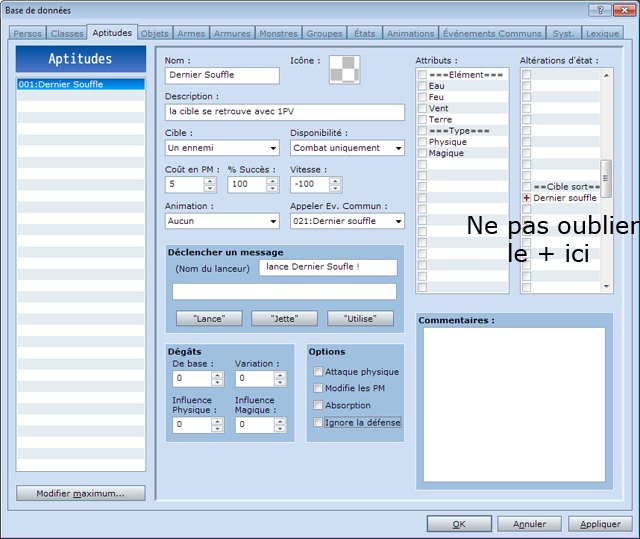Click the Icône graphic selector box
The height and width of the screenshot is (539, 640).
click(344, 69)
